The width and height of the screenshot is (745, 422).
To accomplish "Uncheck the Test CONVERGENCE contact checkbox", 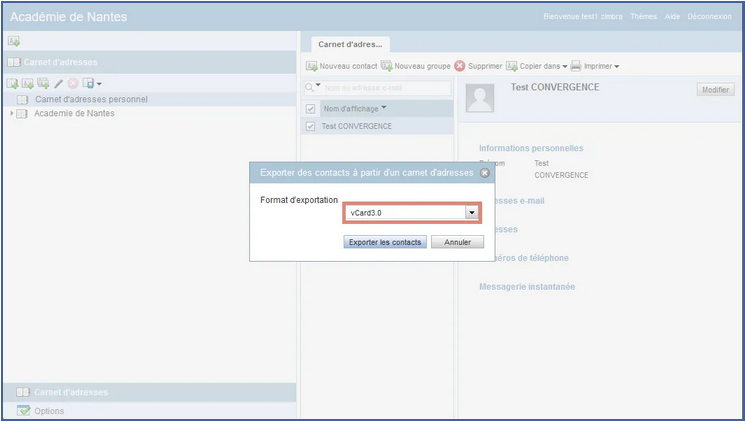I will [311, 127].
